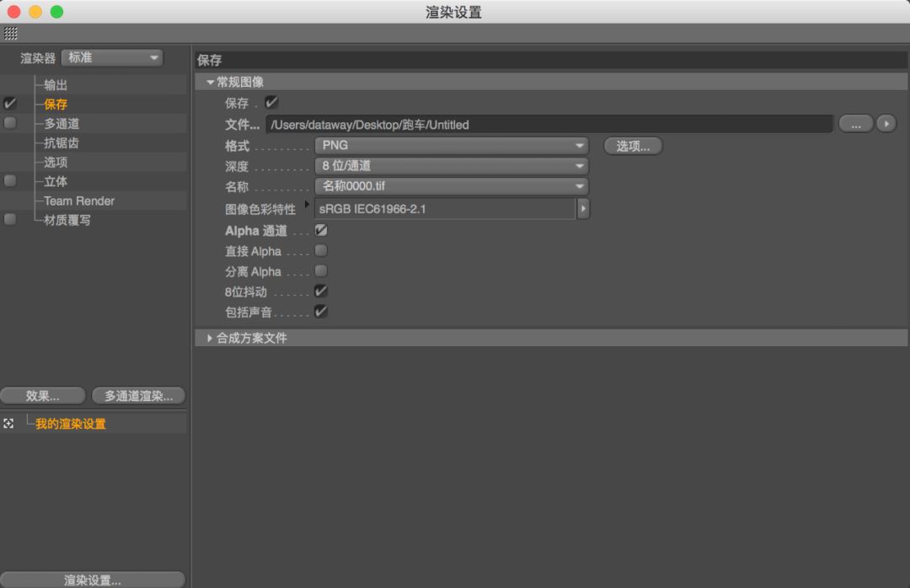Select Team Render in settings list
This screenshot has height=588, width=910.
click(x=79, y=200)
